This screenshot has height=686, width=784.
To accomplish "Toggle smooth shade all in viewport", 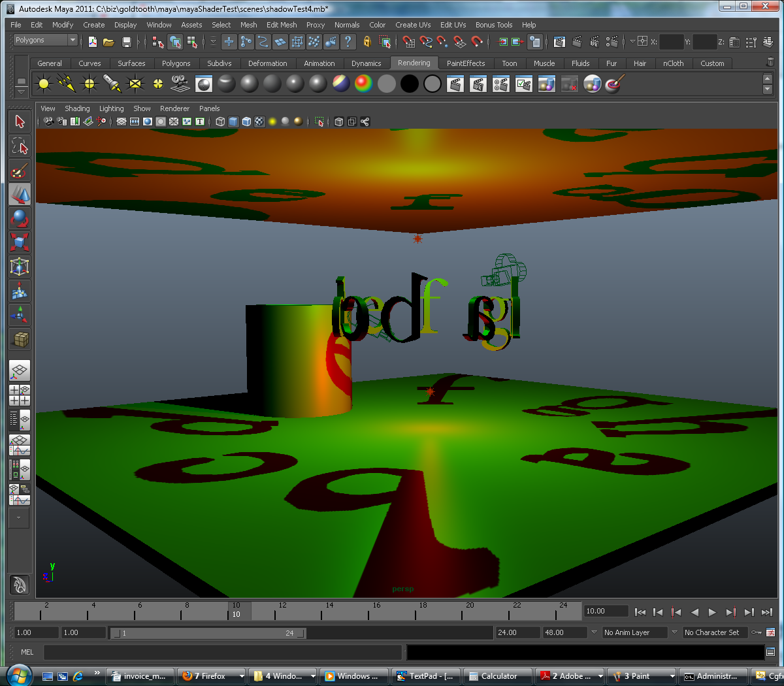I will [233, 122].
